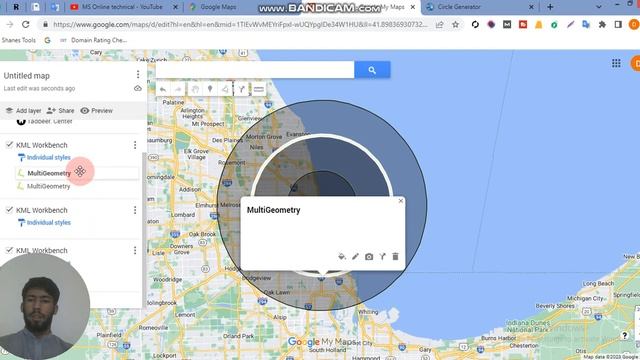Open the Google G bookmark in the bookmarks bar
Image resolution: width=640 pixels, height=360 pixels.
coord(47,40)
